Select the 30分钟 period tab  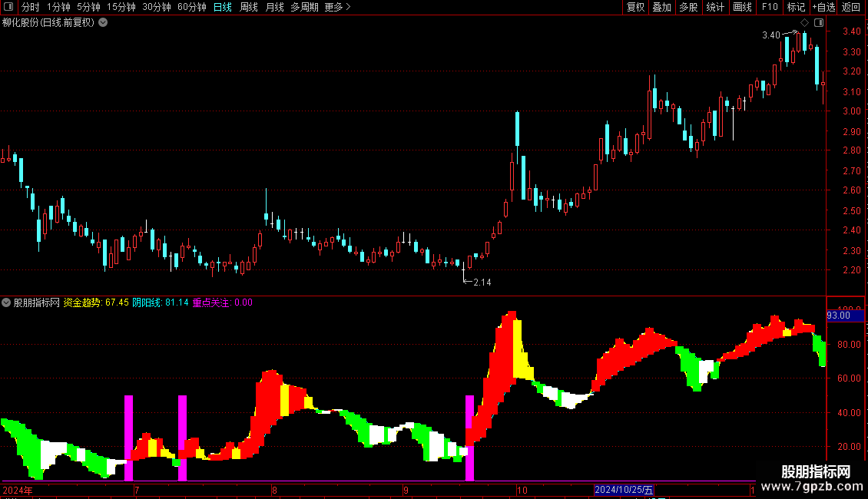click(x=157, y=7)
